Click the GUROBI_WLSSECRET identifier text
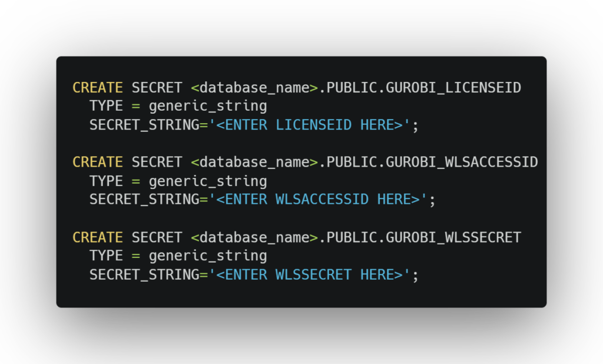This screenshot has height=364, width=603. point(453,237)
